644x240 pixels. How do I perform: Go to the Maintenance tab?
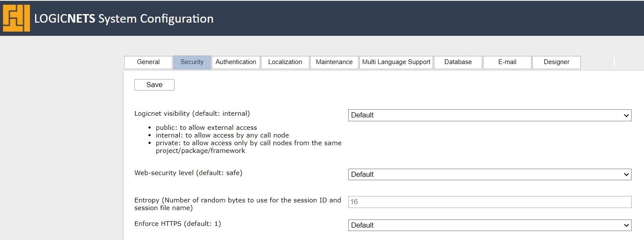(x=334, y=62)
